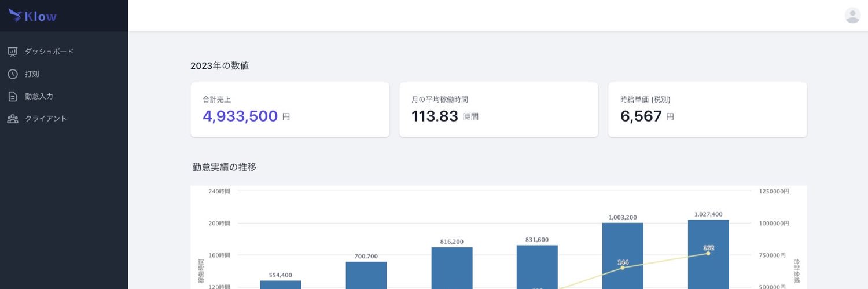Viewport: 868px width, 289px height.
Task: Click the 打刻 clock icon
Action: pyautogui.click(x=13, y=74)
